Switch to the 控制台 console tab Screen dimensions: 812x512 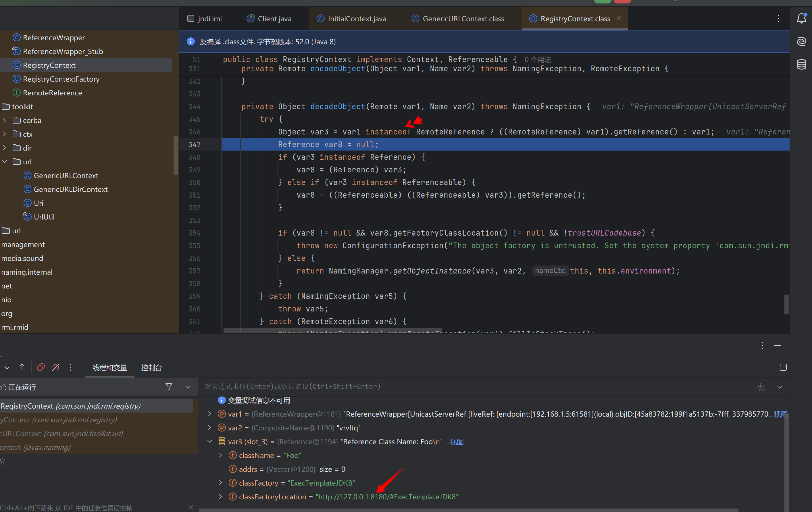[151, 368]
